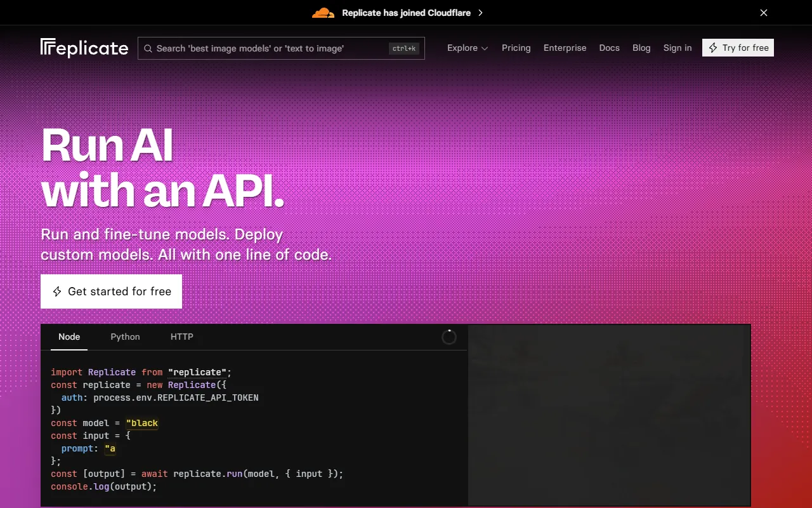Visit the Blog from the navigation bar

(x=641, y=48)
